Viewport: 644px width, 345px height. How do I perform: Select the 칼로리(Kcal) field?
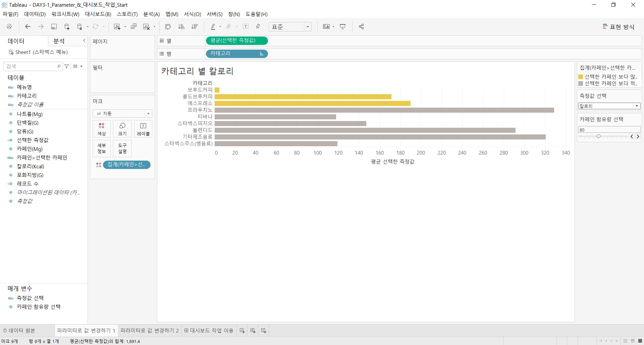pyautogui.click(x=31, y=166)
